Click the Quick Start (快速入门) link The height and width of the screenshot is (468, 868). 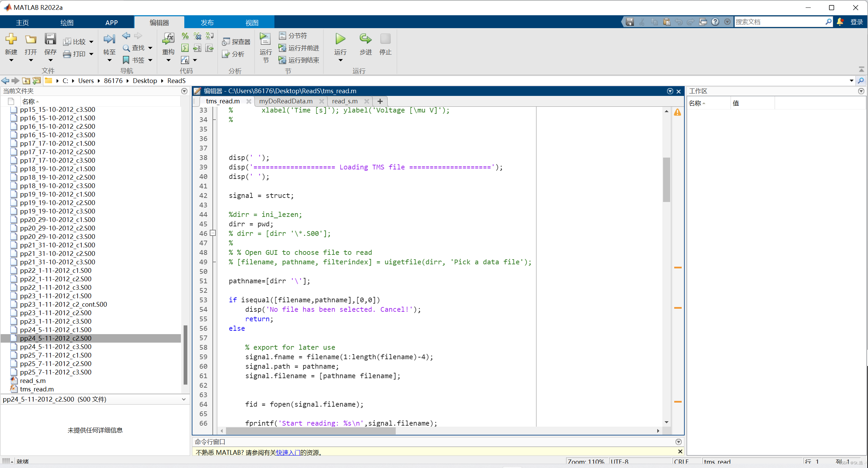(x=288, y=452)
